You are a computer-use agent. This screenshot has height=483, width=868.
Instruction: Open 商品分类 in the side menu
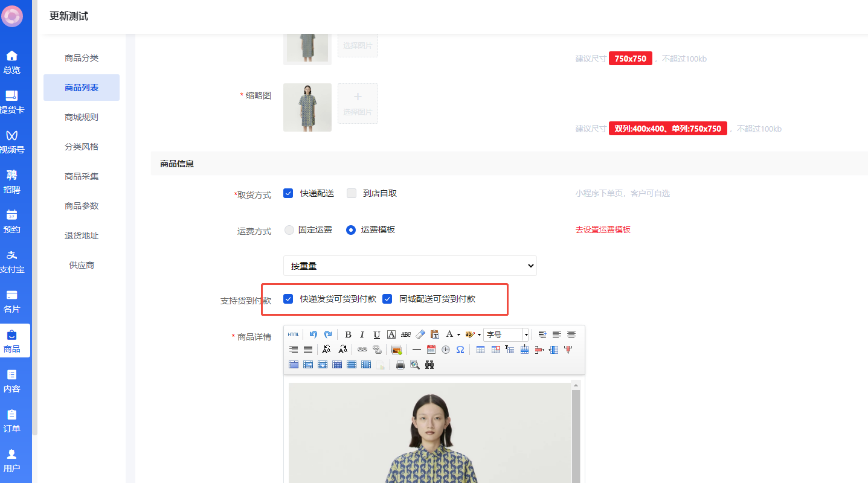pyautogui.click(x=82, y=58)
